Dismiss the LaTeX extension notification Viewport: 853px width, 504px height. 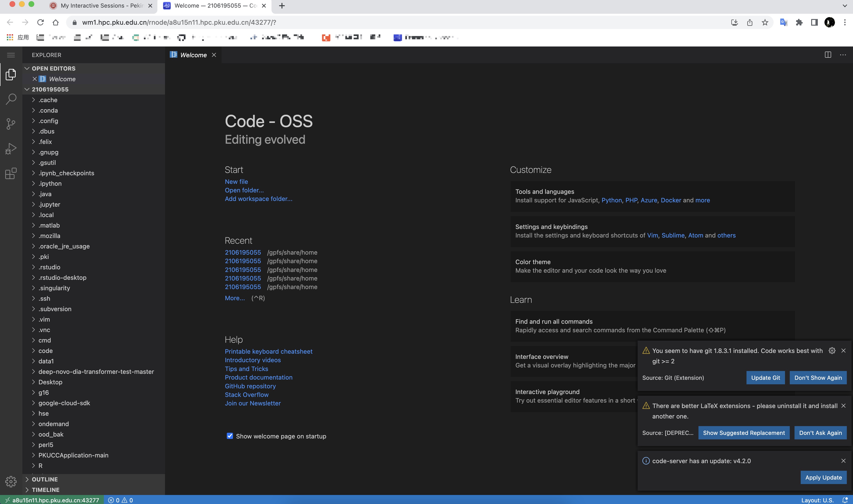[x=843, y=406]
